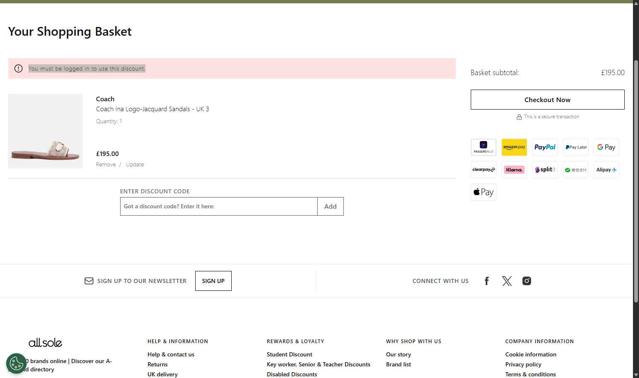This screenshot has width=639, height=378.
Task: Click the Coach brand name
Action: pyautogui.click(x=105, y=99)
